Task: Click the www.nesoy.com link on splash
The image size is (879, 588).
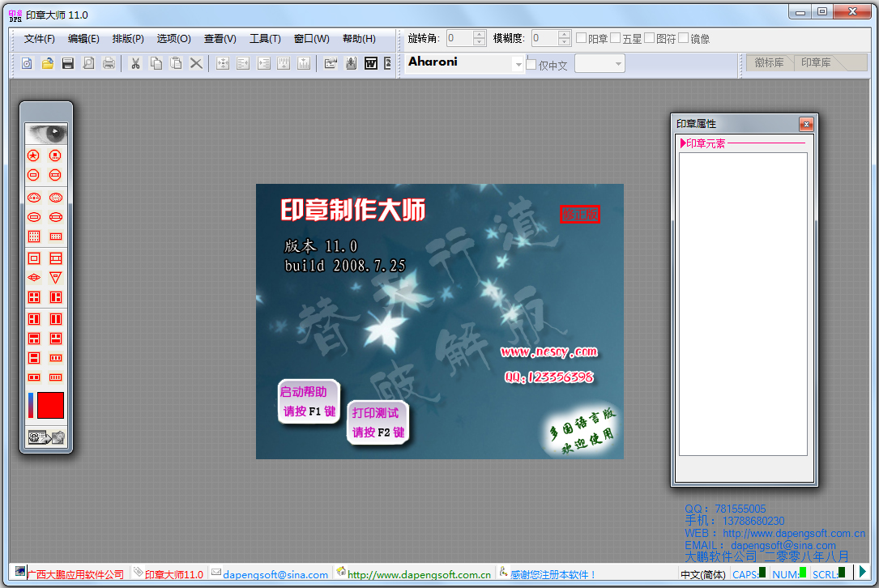Action: pyautogui.click(x=548, y=352)
